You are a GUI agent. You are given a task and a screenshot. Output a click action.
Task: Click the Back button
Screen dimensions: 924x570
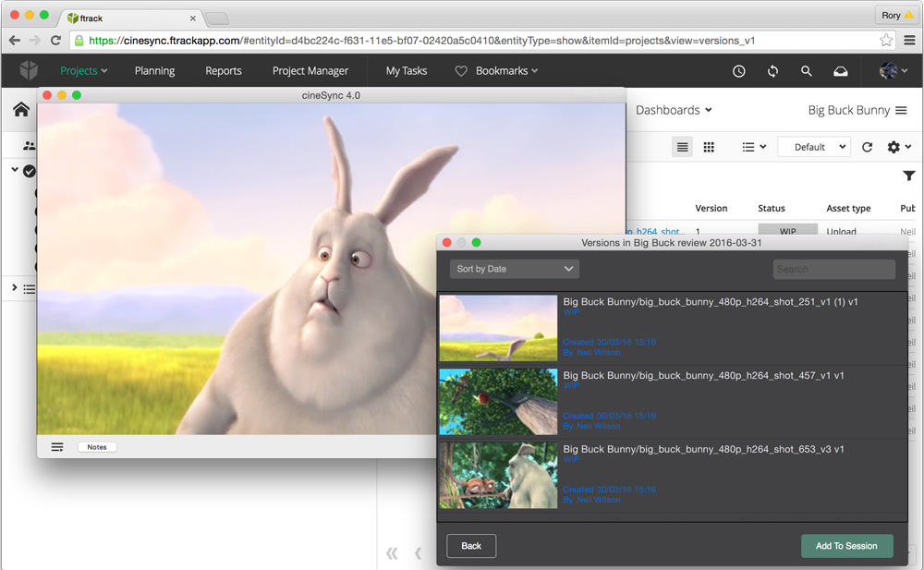click(x=471, y=546)
